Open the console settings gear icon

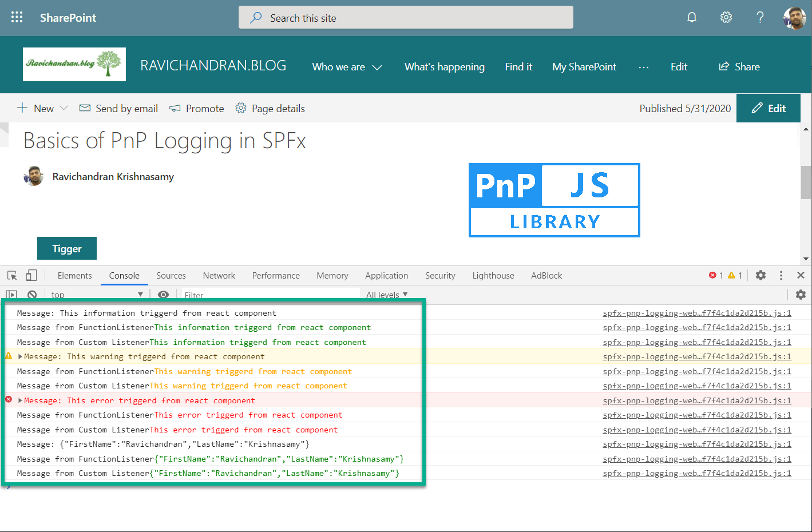801,295
